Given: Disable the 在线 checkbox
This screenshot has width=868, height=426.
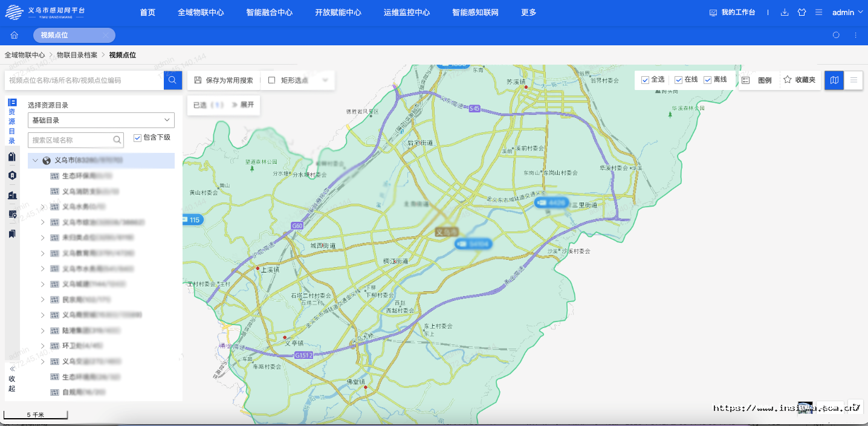Looking at the screenshot, I should pyautogui.click(x=678, y=79).
